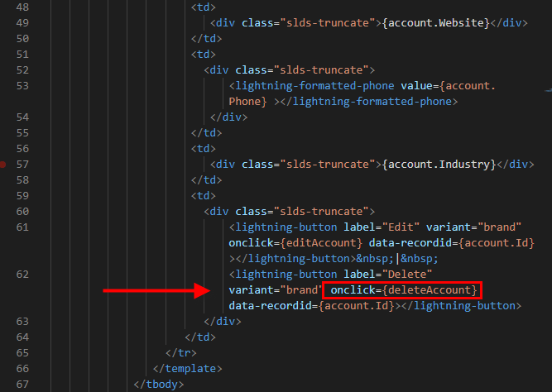
Task: Click the onclick={editAccount} handler
Action: [295, 243]
